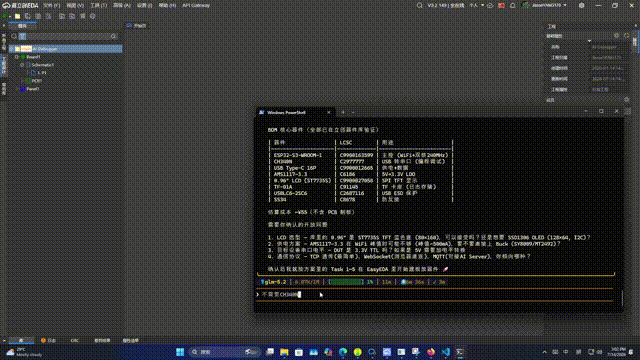Click the gear icon in the top toolbar
Screen dimensions: 640x360
[93, 16]
